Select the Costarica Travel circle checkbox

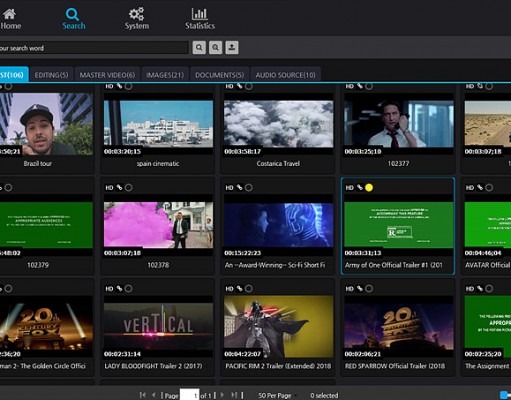tap(249, 86)
